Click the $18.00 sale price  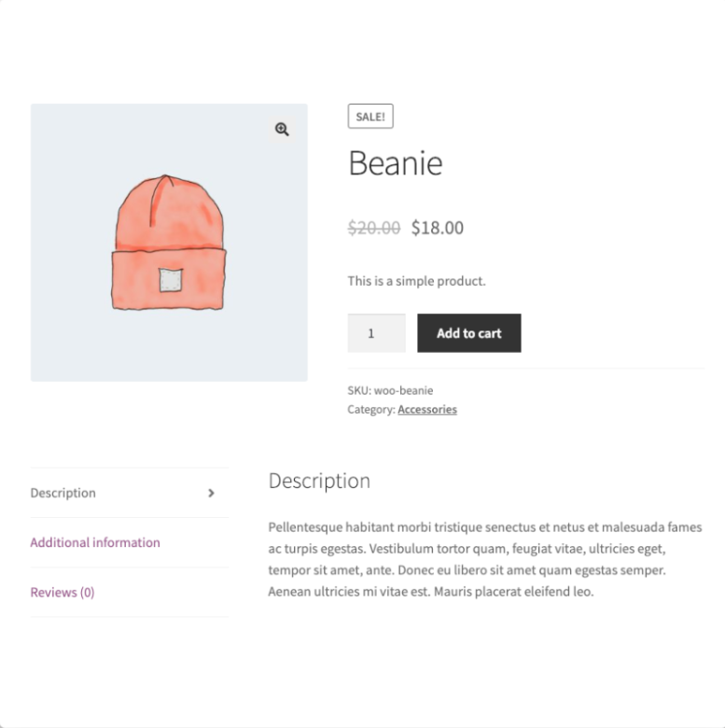tap(438, 228)
